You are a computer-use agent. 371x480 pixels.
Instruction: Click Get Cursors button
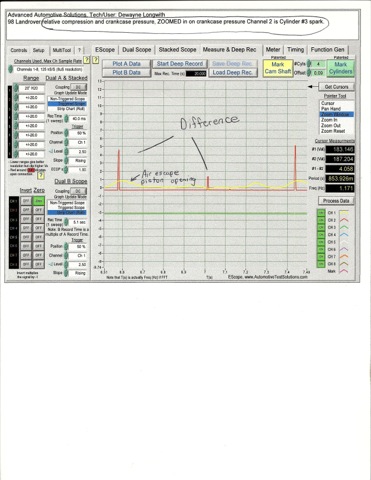(336, 87)
